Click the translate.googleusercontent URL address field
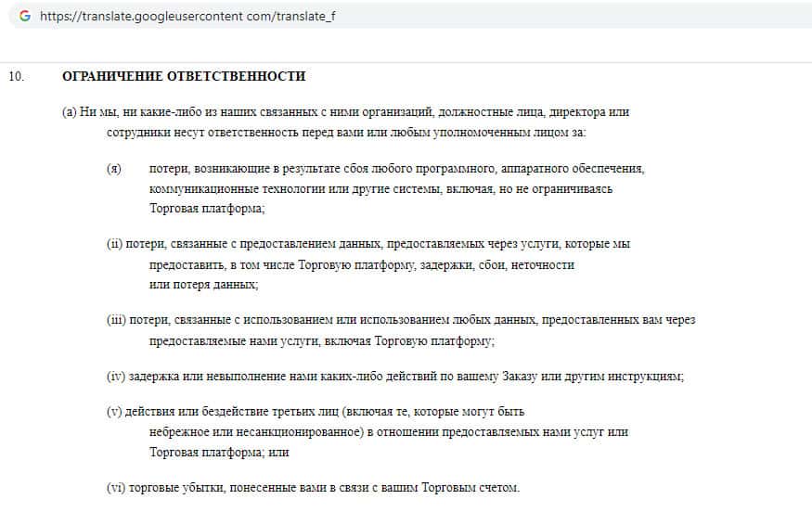Screen dimensions: 812x512 [x=186, y=16]
